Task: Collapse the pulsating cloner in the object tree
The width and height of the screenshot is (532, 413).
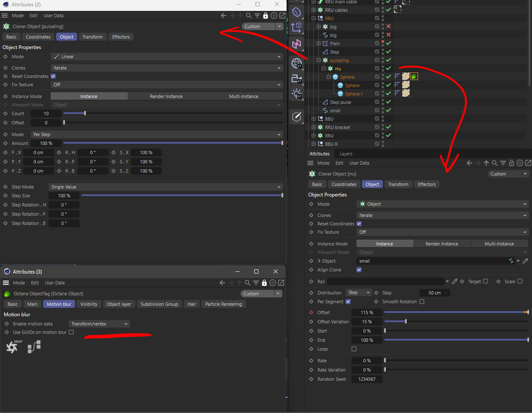Action: (318, 60)
